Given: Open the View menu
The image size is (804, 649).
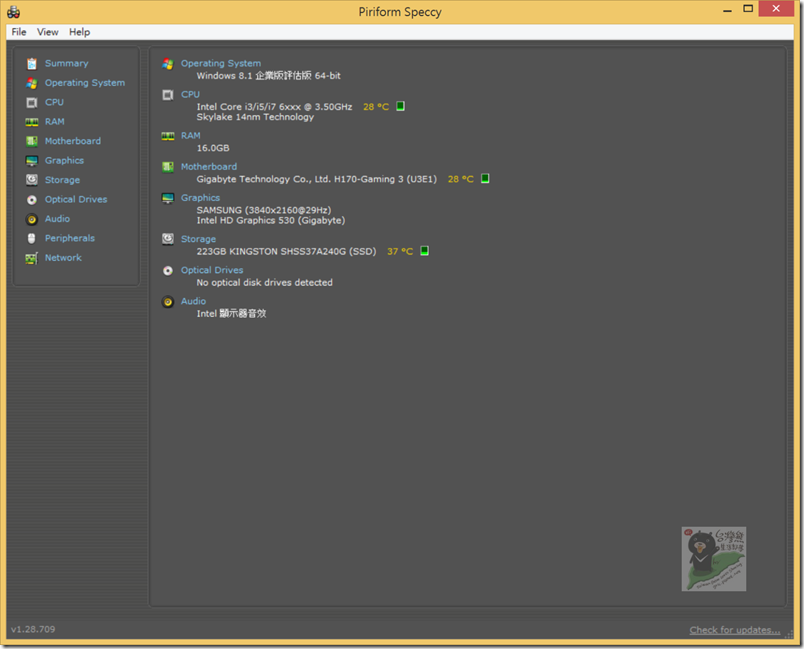Looking at the screenshot, I should tap(48, 32).
